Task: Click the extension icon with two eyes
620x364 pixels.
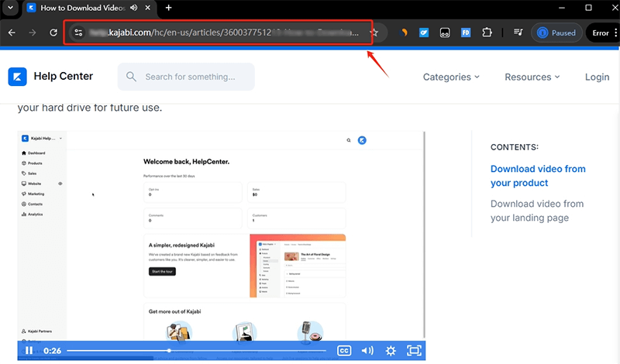Action: (x=445, y=33)
